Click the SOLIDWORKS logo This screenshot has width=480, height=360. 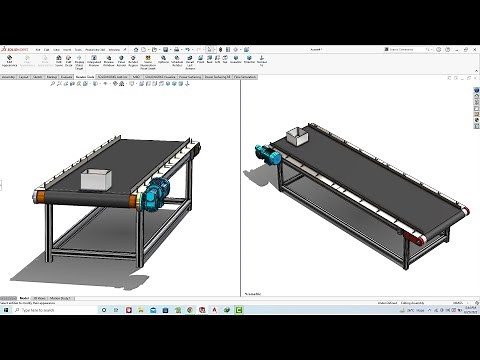[15, 49]
